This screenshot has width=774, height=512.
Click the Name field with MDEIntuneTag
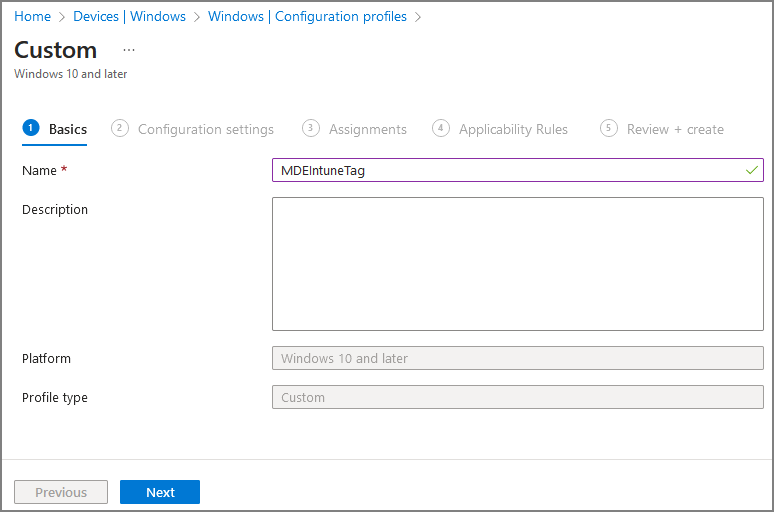point(518,170)
